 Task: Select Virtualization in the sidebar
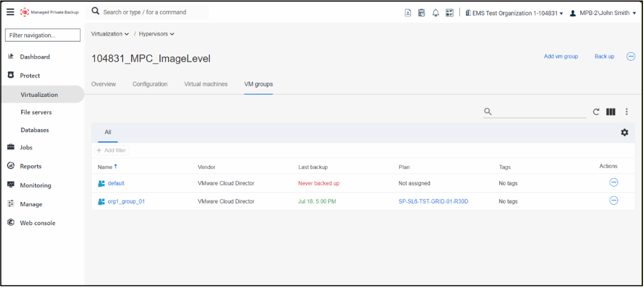point(39,95)
